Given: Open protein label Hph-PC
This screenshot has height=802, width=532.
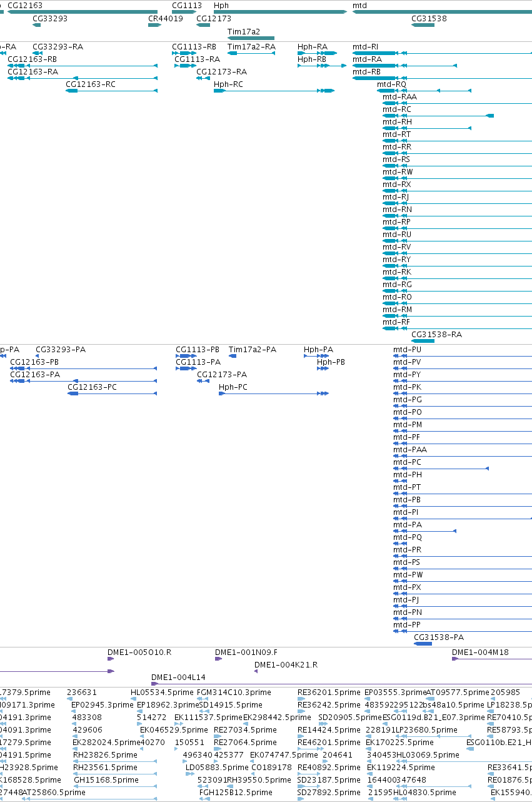Looking at the screenshot, I should point(233,387).
